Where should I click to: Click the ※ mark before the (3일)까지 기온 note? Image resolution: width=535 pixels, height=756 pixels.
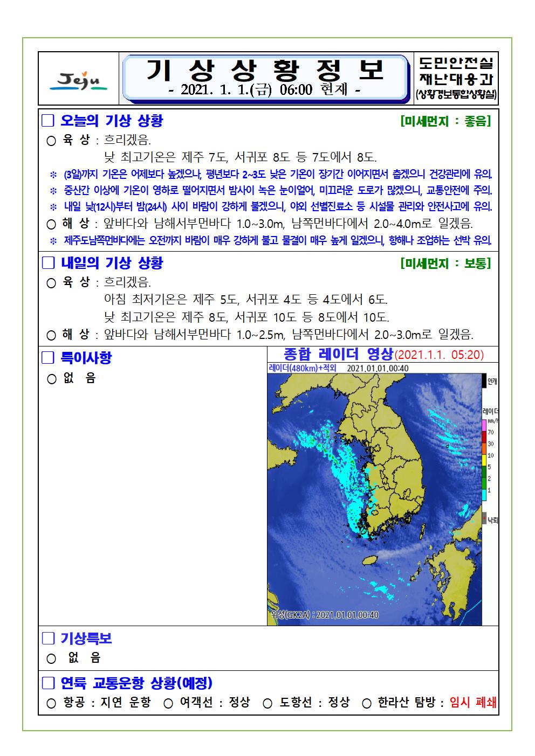click(53, 175)
